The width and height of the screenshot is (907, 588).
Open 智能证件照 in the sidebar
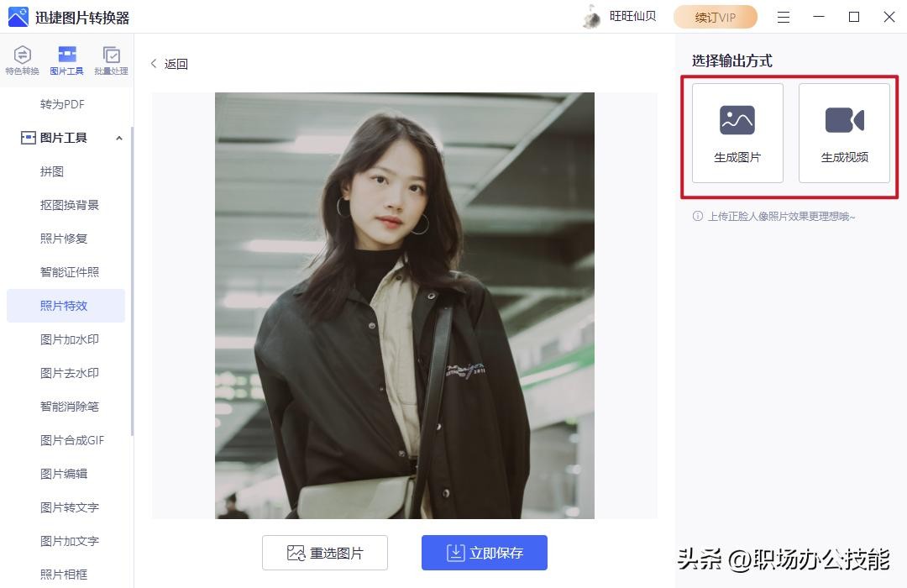tap(70, 272)
